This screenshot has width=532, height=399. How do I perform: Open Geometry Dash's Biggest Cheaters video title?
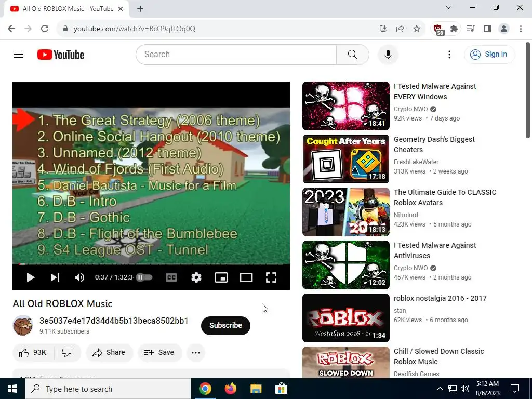[434, 144]
